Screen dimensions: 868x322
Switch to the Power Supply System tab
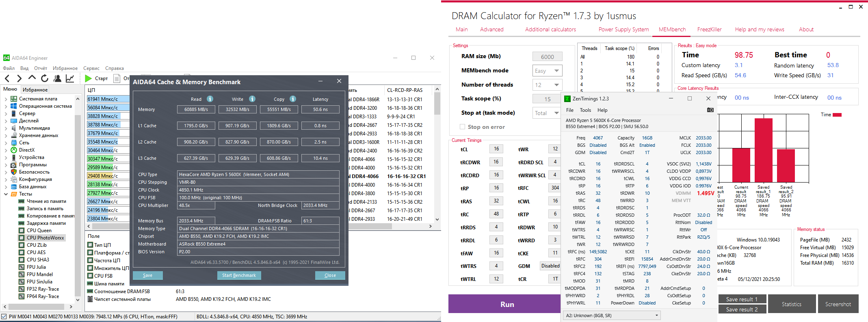[623, 29]
